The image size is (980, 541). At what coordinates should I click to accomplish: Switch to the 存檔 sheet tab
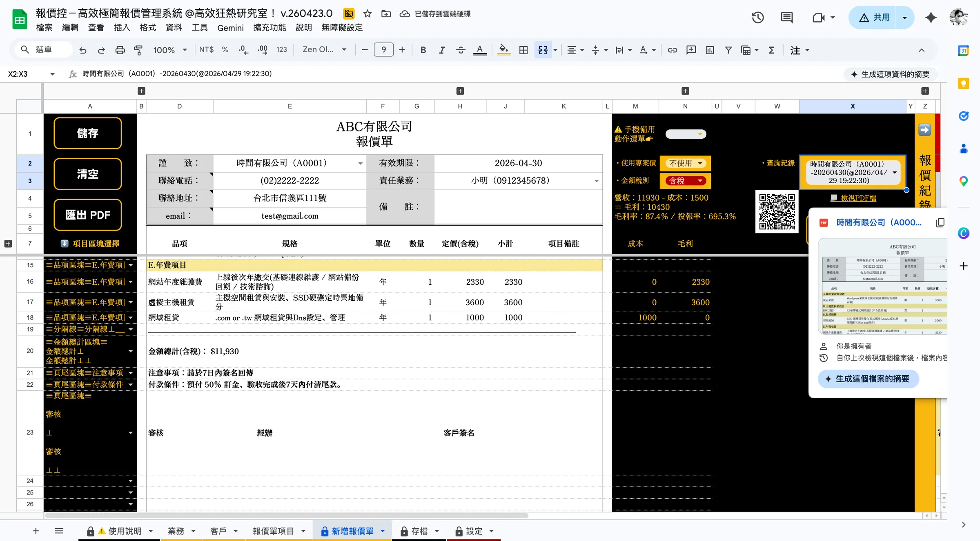[x=419, y=531]
